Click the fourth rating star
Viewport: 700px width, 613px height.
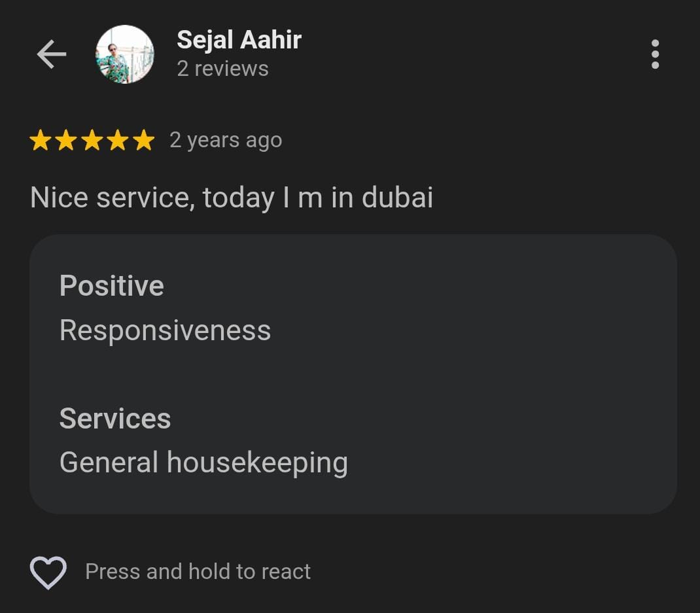click(x=118, y=140)
